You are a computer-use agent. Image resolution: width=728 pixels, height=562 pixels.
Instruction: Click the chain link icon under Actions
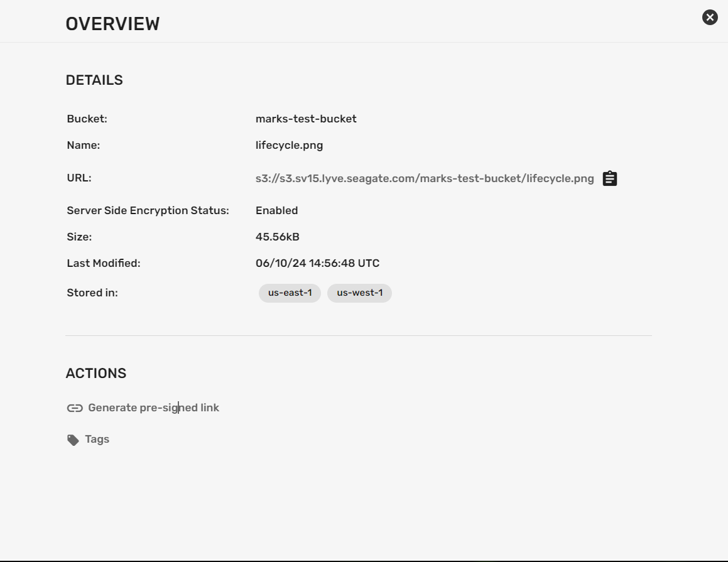coord(75,408)
